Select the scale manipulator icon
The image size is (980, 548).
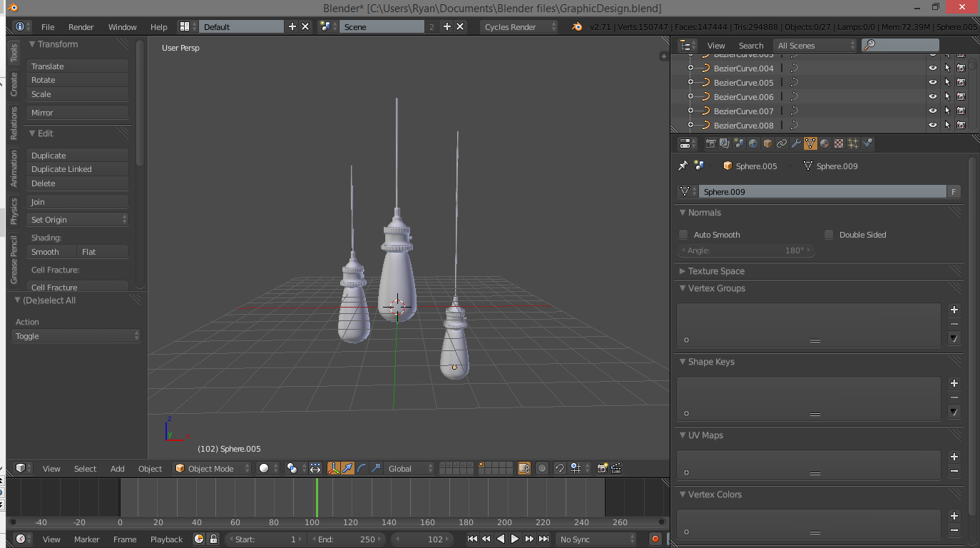(x=376, y=468)
